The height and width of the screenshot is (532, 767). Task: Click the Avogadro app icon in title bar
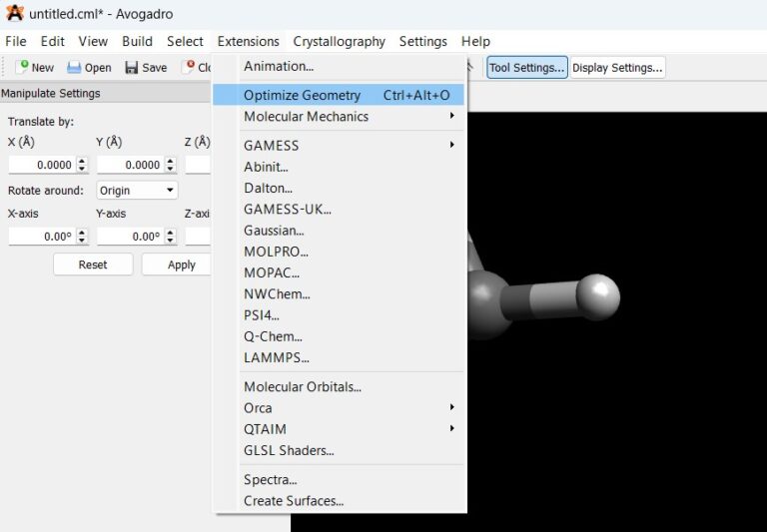click(x=15, y=13)
